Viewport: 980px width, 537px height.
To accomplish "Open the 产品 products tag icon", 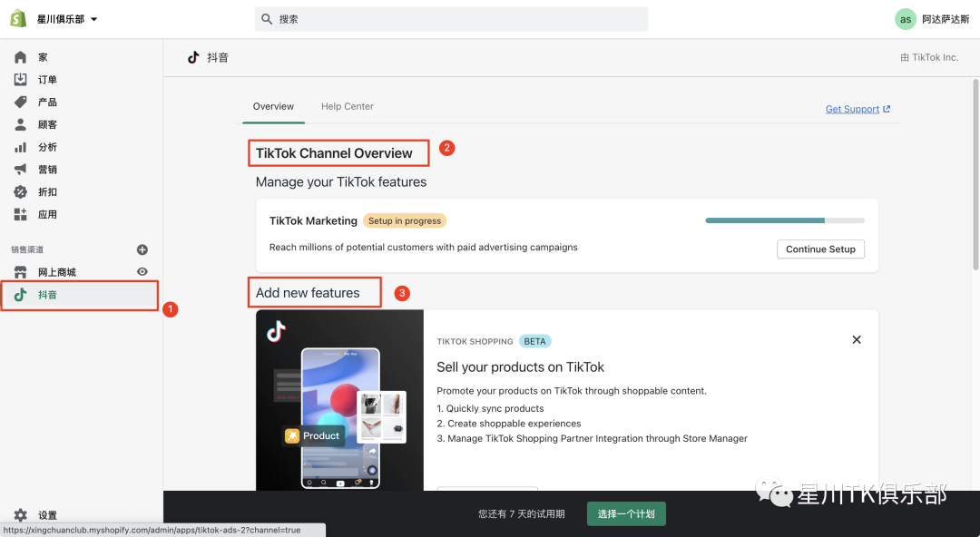I will click(x=21, y=102).
